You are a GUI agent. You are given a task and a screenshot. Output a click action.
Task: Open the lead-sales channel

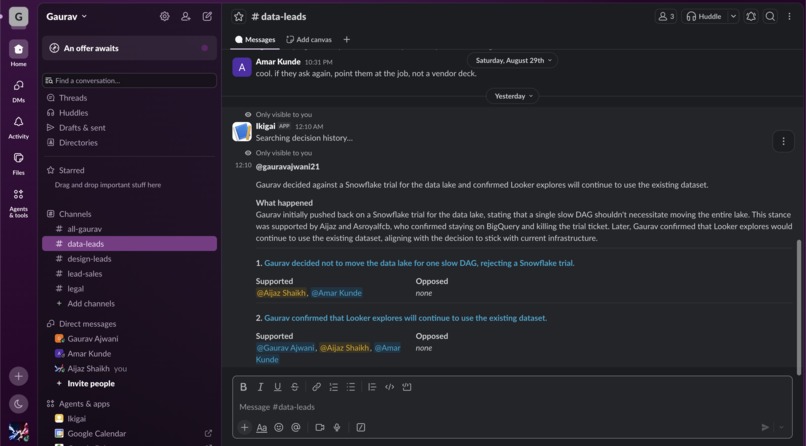(x=130, y=273)
